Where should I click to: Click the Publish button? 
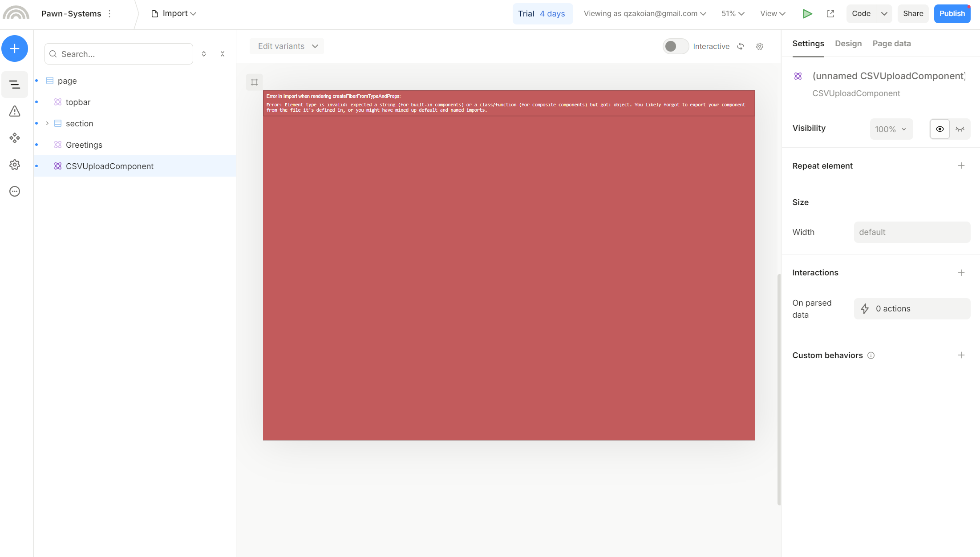pos(952,14)
